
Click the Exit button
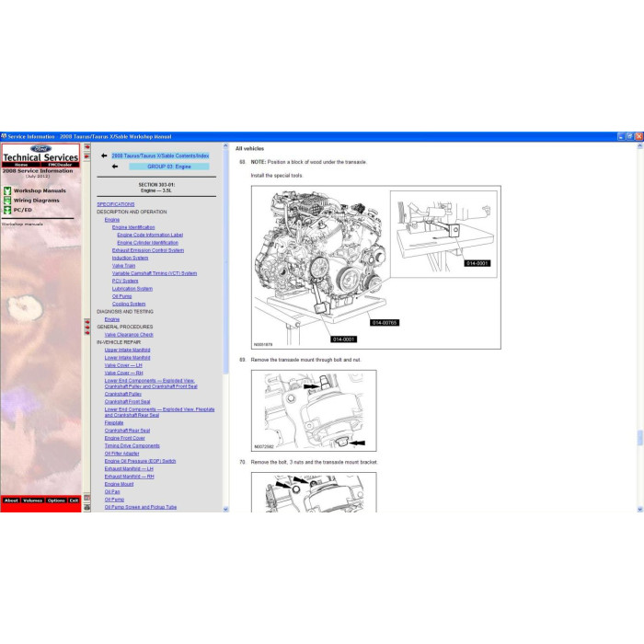coord(74,500)
